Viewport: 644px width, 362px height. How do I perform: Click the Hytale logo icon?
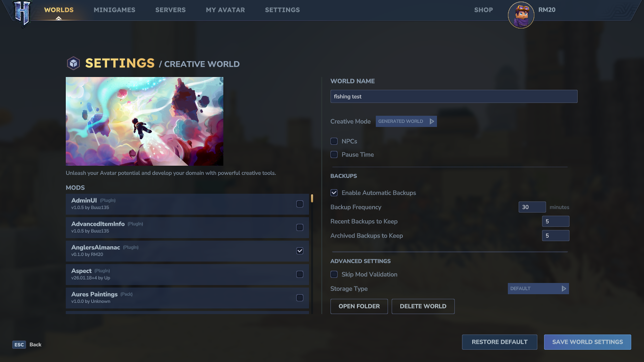[22, 13]
